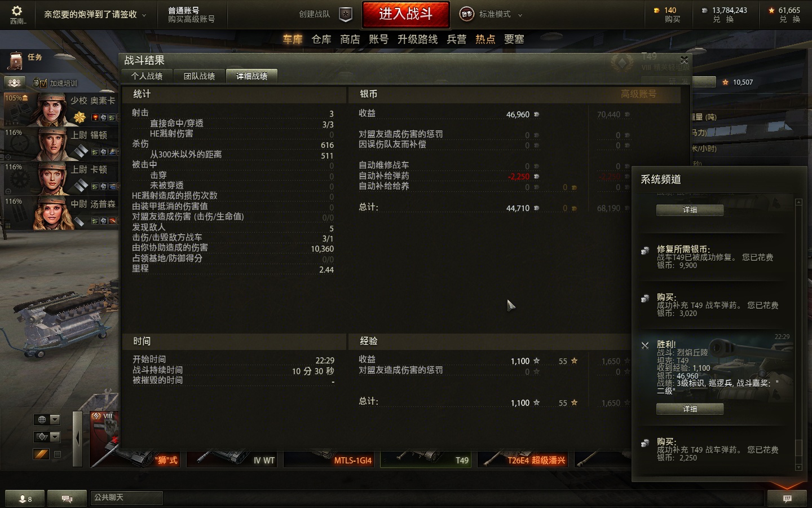Click the create platoon emblem icon
This screenshot has height=508, width=812.
coord(346,15)
